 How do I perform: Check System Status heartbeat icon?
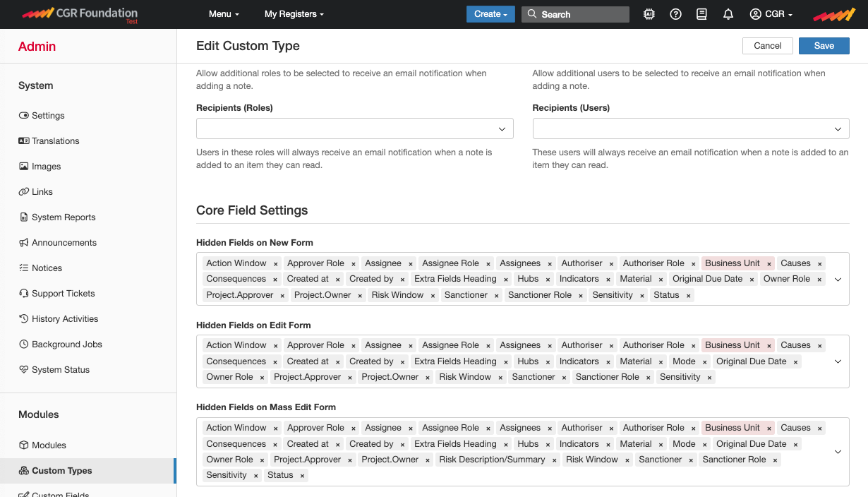tap(61, 369)
